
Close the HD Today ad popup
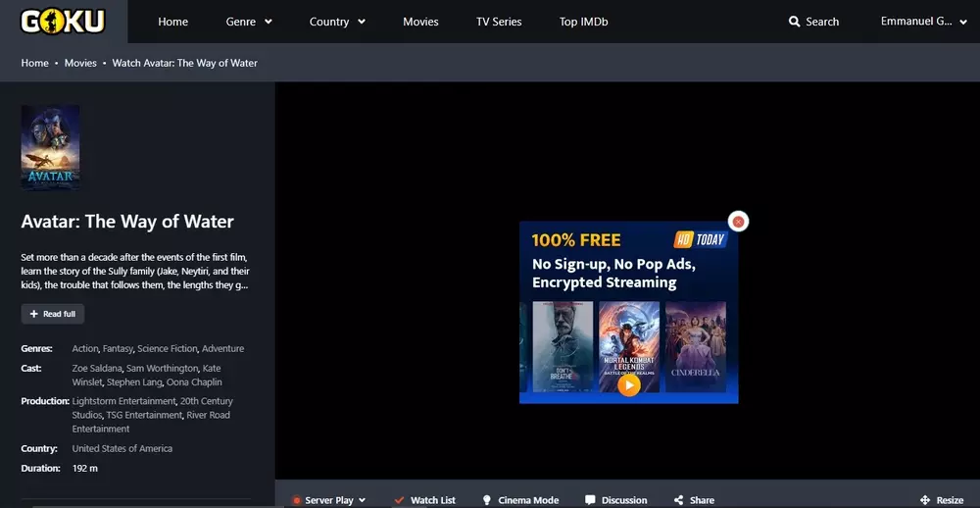(738, 222)
